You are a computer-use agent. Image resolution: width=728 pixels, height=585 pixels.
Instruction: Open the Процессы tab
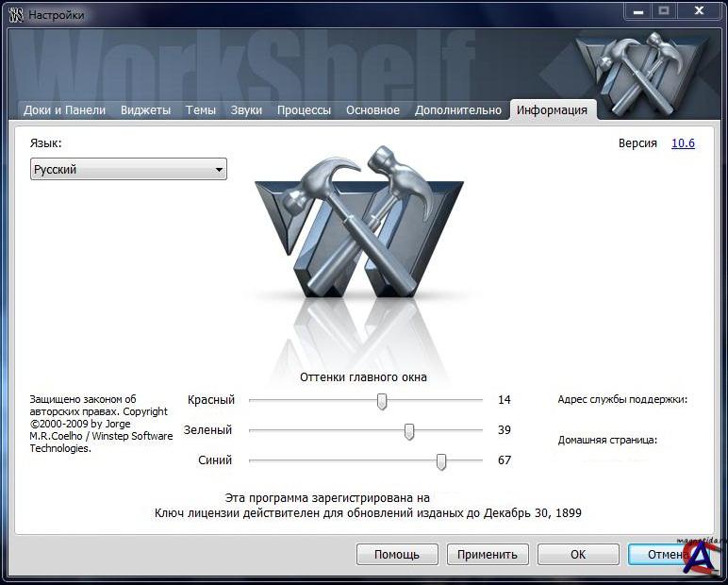[x=304, y=110]
